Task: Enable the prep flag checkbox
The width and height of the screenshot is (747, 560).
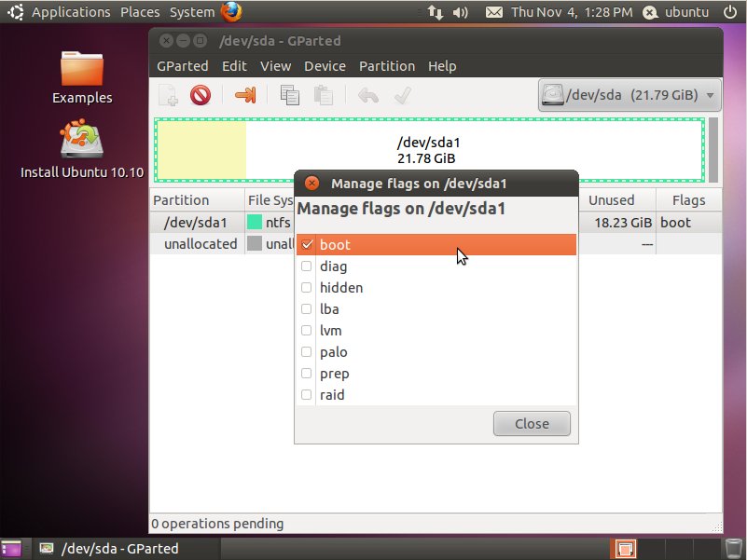Action: pyautogui.click(x=306, y=374)
